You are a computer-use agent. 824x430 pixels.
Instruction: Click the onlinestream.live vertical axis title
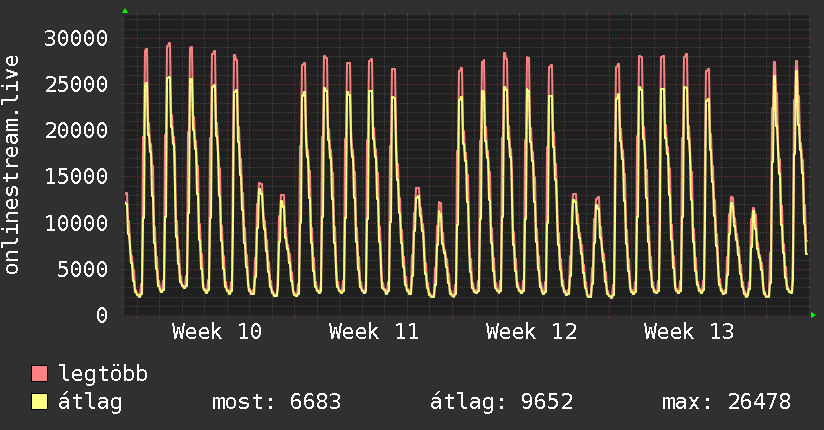click(x=12, y=165)
